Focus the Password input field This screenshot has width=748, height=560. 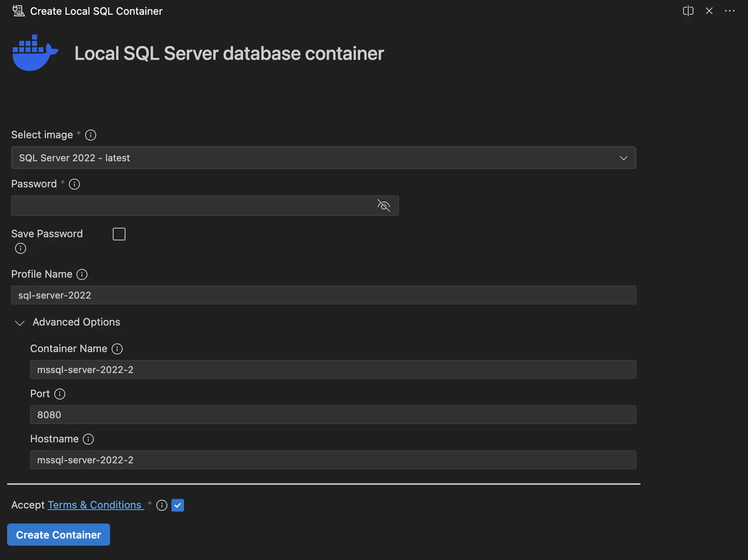[x=205, y=206]
